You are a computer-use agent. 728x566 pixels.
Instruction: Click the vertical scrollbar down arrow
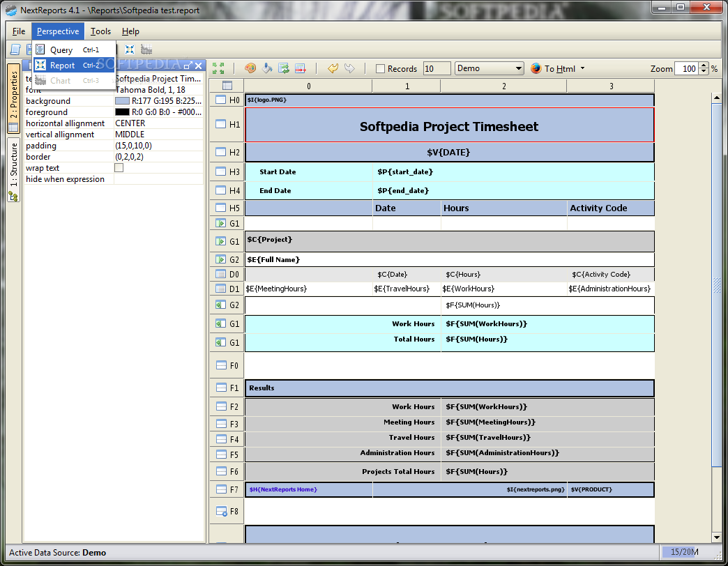pos(716,537)
